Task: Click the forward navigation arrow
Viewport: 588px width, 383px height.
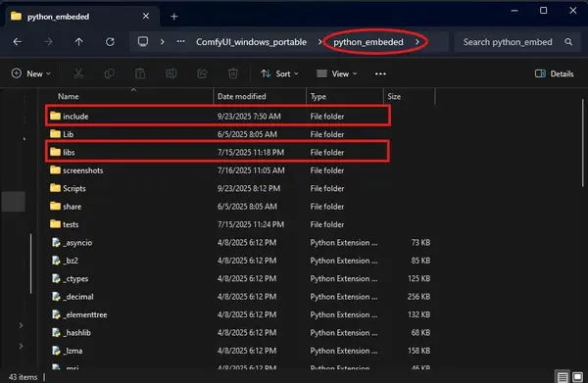Action: [x=48, y=41]
